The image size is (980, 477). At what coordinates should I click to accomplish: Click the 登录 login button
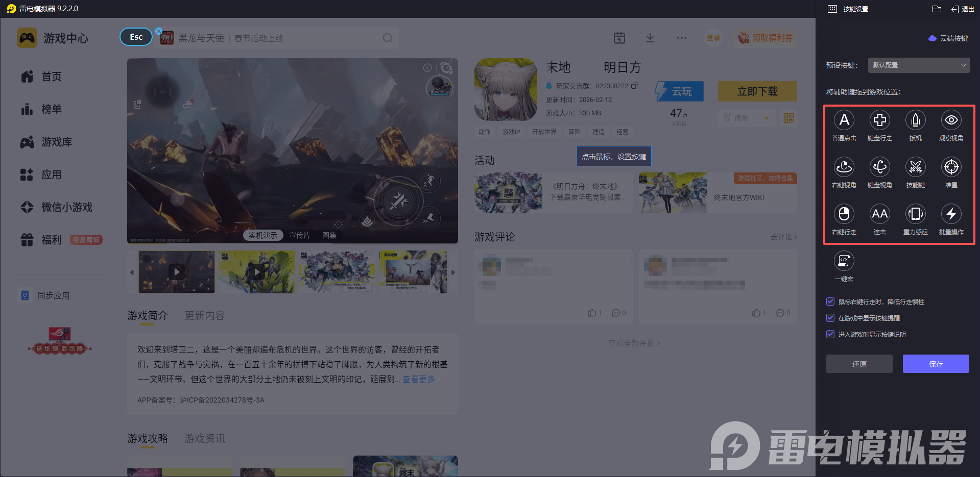tap(713, 38)
